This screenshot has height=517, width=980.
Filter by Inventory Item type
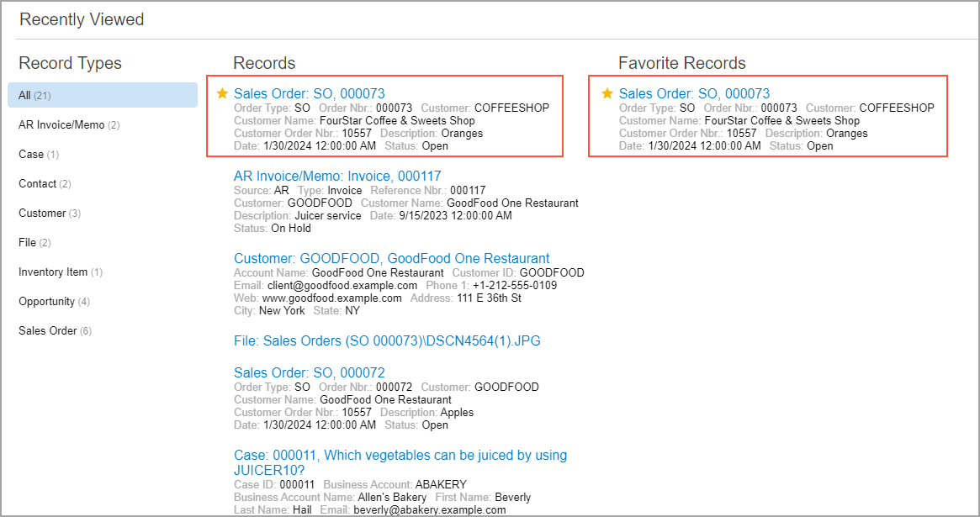(53, 272)
